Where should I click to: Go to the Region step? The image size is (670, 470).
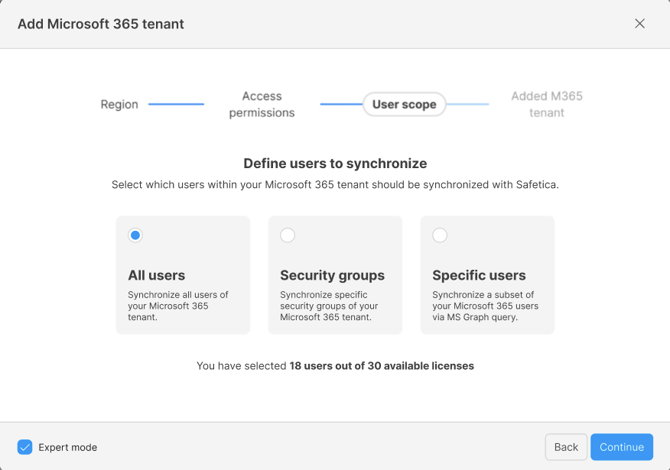pyautogui.click(x=119, y=104)
